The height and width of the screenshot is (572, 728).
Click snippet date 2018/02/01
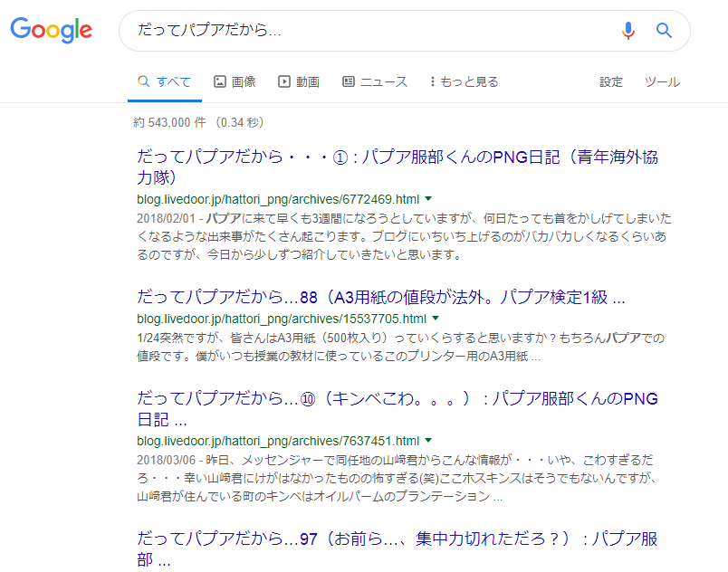point(166,218)
